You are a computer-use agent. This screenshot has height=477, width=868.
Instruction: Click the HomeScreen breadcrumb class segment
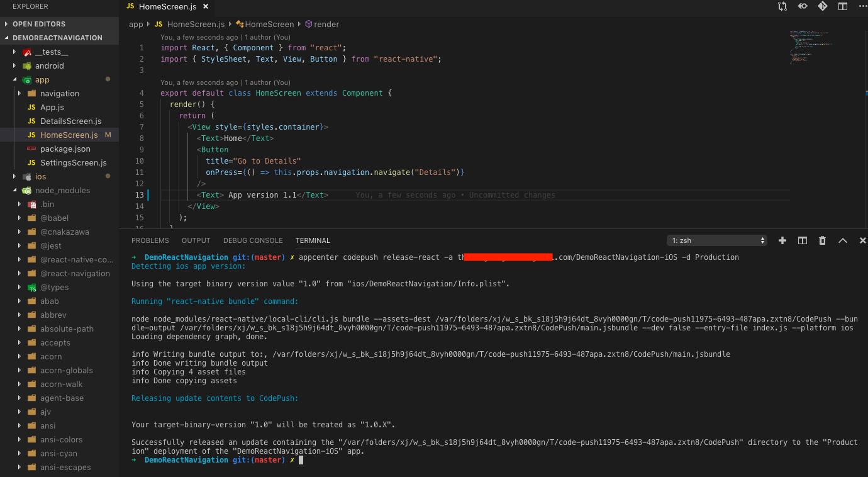(269, 24)
